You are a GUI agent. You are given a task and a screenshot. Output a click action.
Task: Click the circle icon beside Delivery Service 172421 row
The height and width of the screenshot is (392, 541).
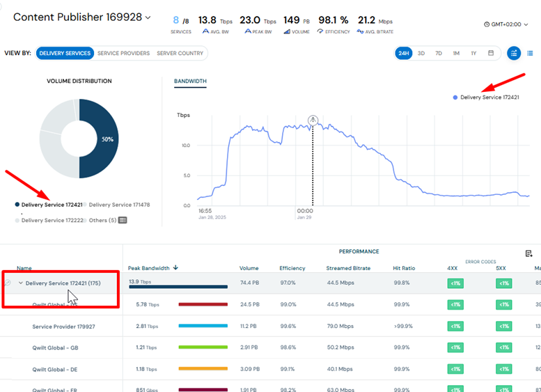(x=8, y=283)
